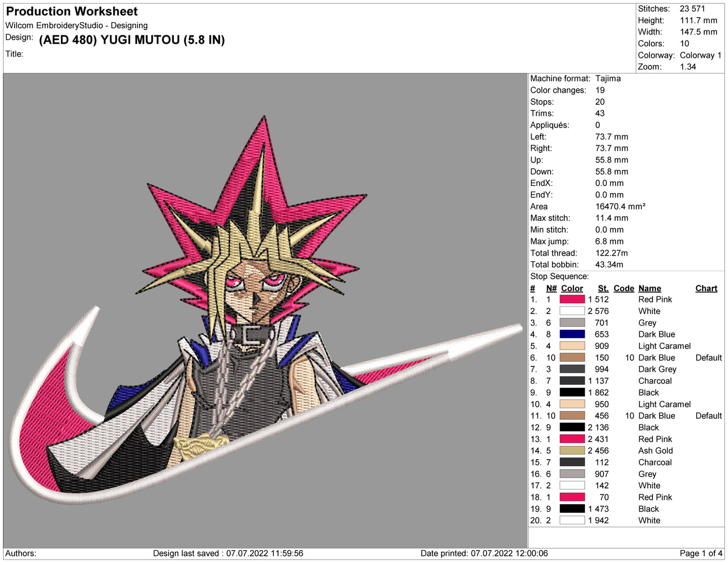Click the Red Pink swatch in row 1
728x563 pixels.
click(572, 299)
